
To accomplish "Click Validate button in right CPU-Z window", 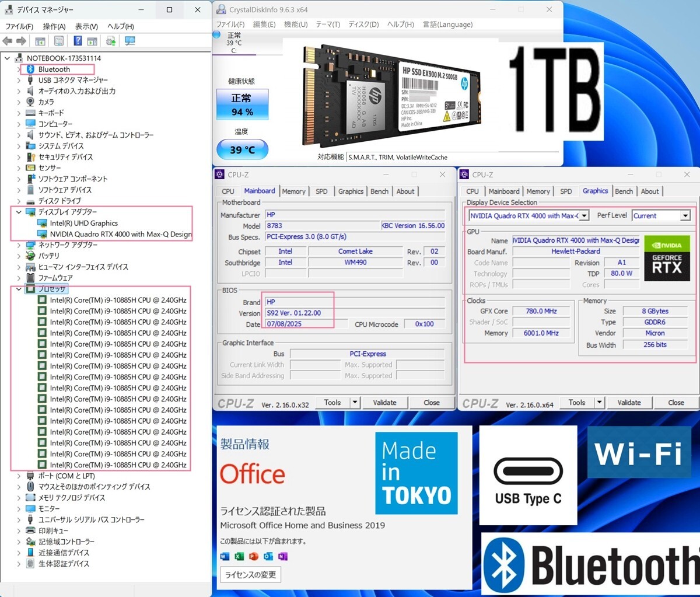I will [x=629, y=402].
